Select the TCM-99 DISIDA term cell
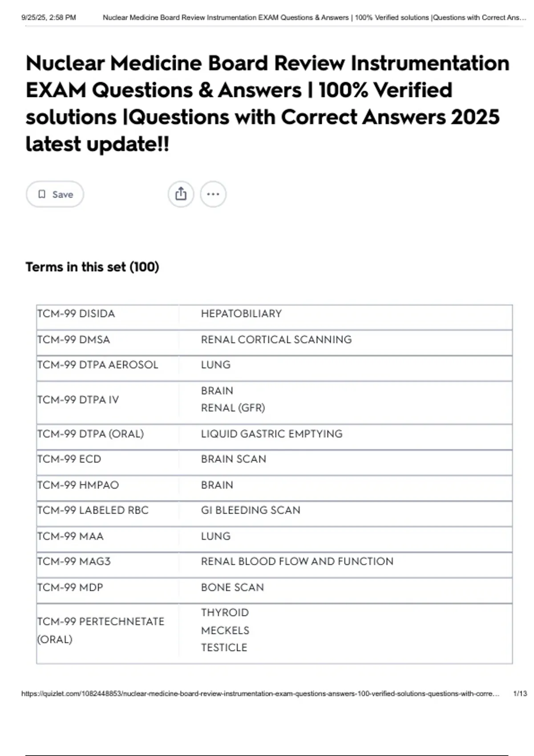The image size is (534, 756). pos(76,314)
